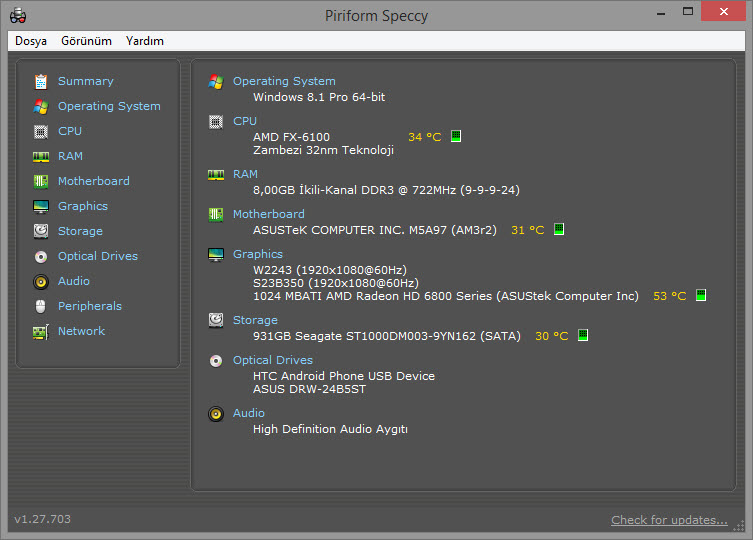Open Network section in sidebar

82,331
